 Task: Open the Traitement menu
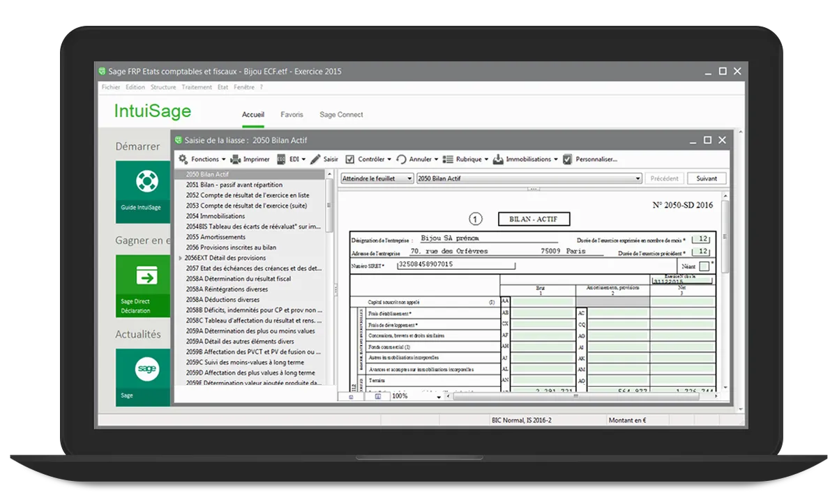click(x=197, y=88)
